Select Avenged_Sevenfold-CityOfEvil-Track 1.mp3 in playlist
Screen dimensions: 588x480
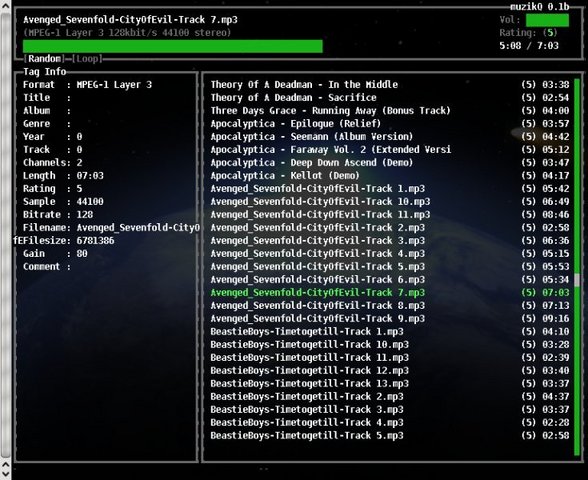[x=390, y=189]
